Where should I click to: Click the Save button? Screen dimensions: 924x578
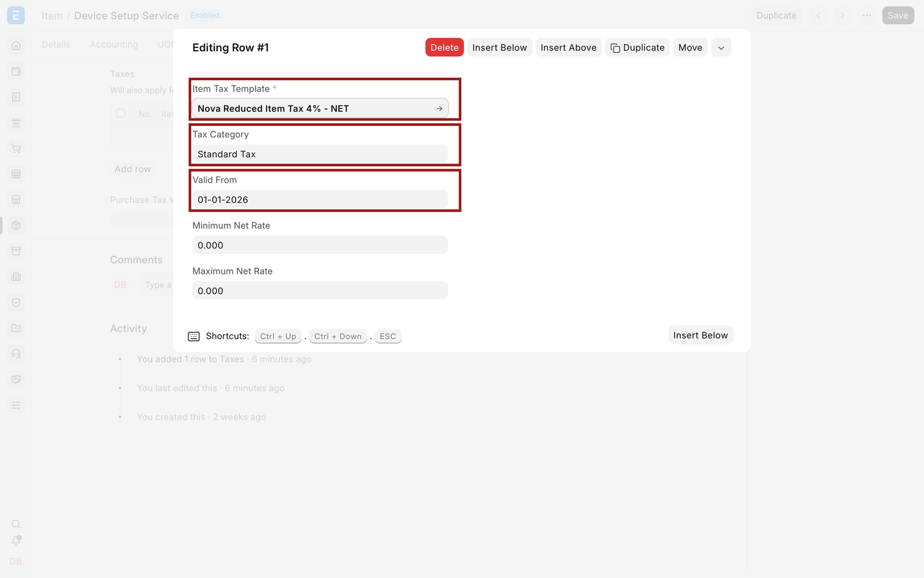[898, 16]
